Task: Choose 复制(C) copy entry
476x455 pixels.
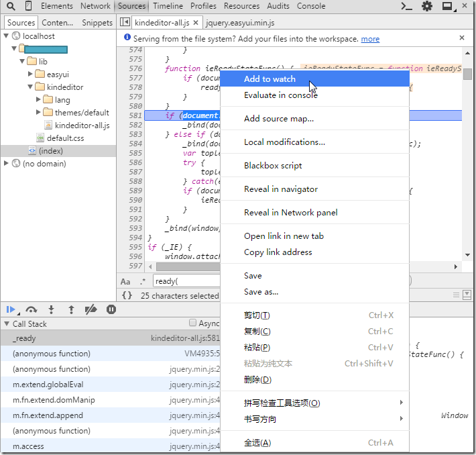Action: tap(315, 332)
